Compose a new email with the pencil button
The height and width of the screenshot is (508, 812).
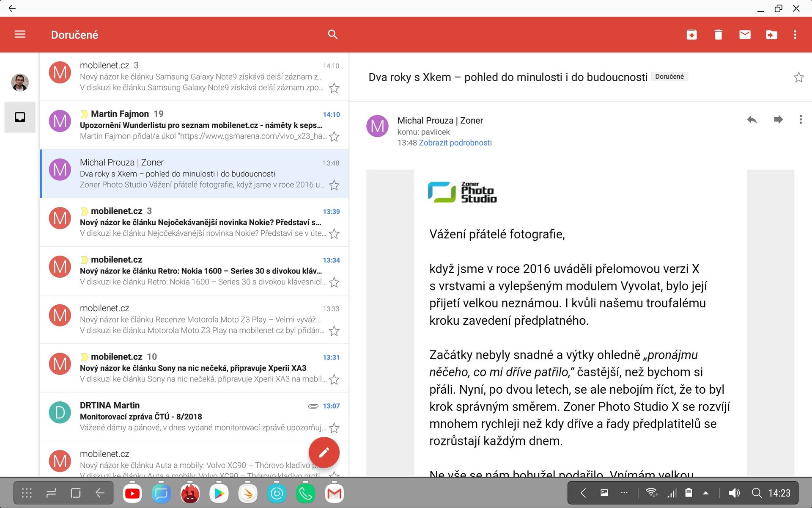[324, 453]
